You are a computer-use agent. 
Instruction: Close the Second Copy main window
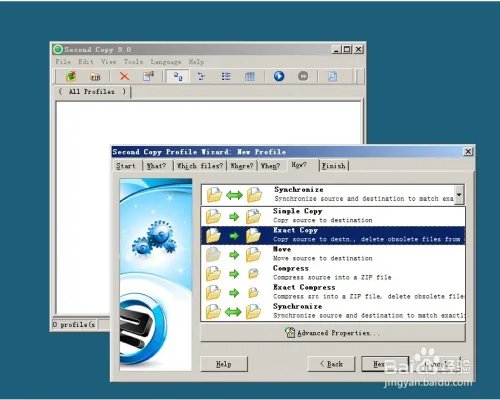[358, 49]
